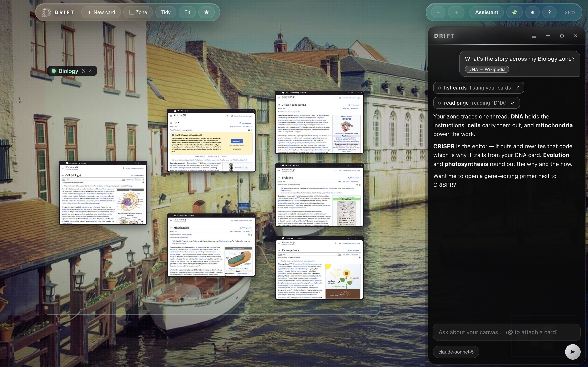Click the question mark help icon
The width and height of the screenshot is (588, 367).
click(549, 12)
